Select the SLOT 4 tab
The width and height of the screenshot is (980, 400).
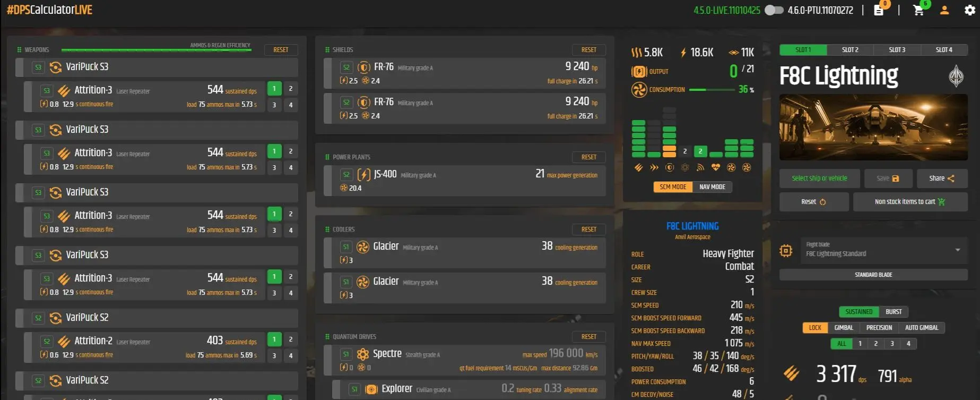pyautogui.click(x=944, y=50)
